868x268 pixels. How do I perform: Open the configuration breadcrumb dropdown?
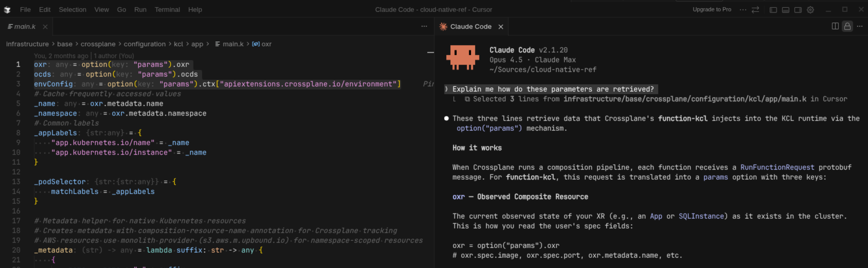[x=144, y=44]
